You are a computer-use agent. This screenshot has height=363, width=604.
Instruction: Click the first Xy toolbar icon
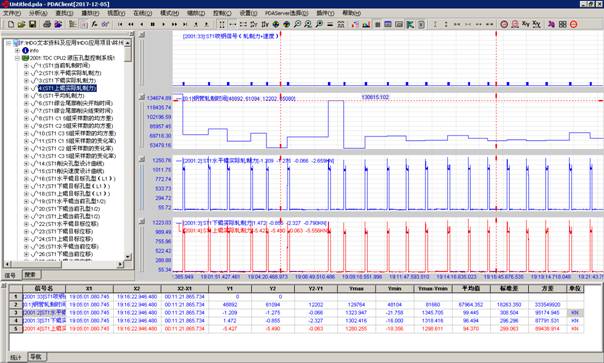click(526, 24)
